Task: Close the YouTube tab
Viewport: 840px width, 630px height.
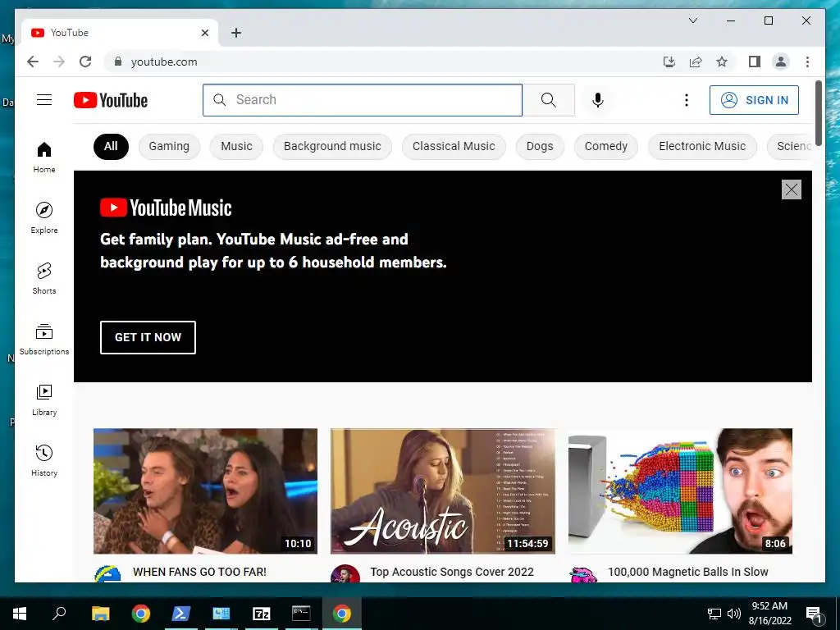Action: click(204, 33)
